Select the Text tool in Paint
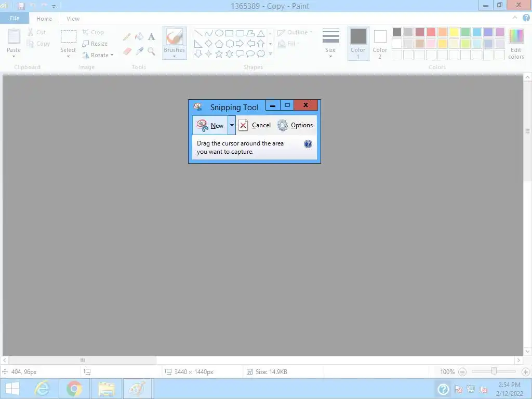The height and width of the screenshot is (399, 532). tap(151, 37)
